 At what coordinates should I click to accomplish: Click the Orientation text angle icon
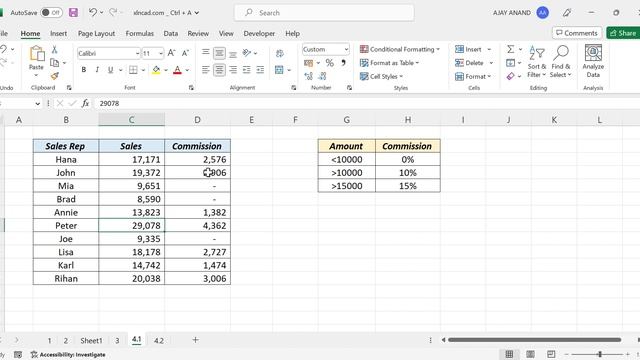click(x=247, y=53)
